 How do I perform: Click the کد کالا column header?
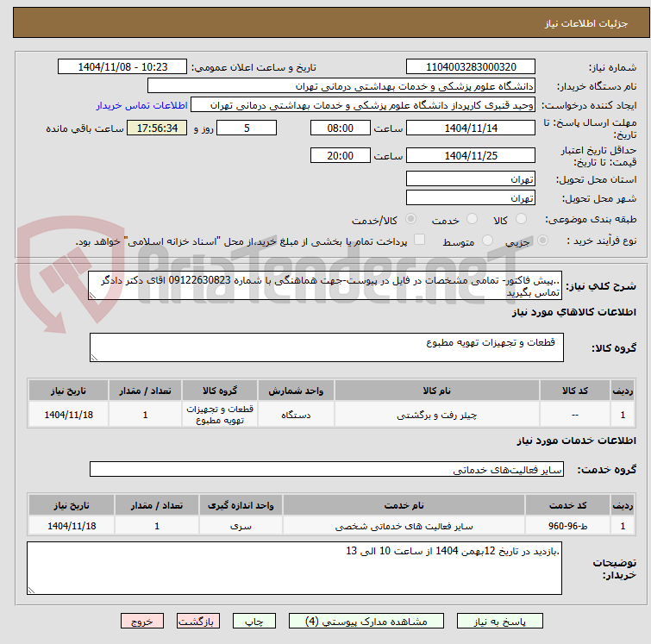(574, 391)
